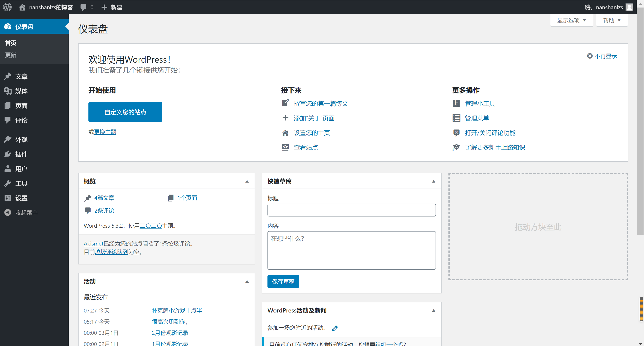Image resolution: width=644 pixels, height=346 pixels.
Task: Select 更新 under 仪表盘 menu
Action: (x=11, y=55)
